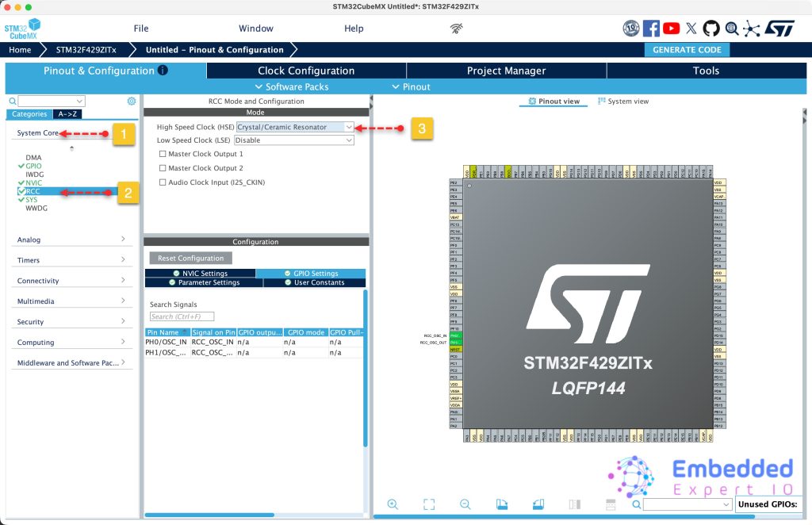Open the Project Manager tab

(506, 71)
